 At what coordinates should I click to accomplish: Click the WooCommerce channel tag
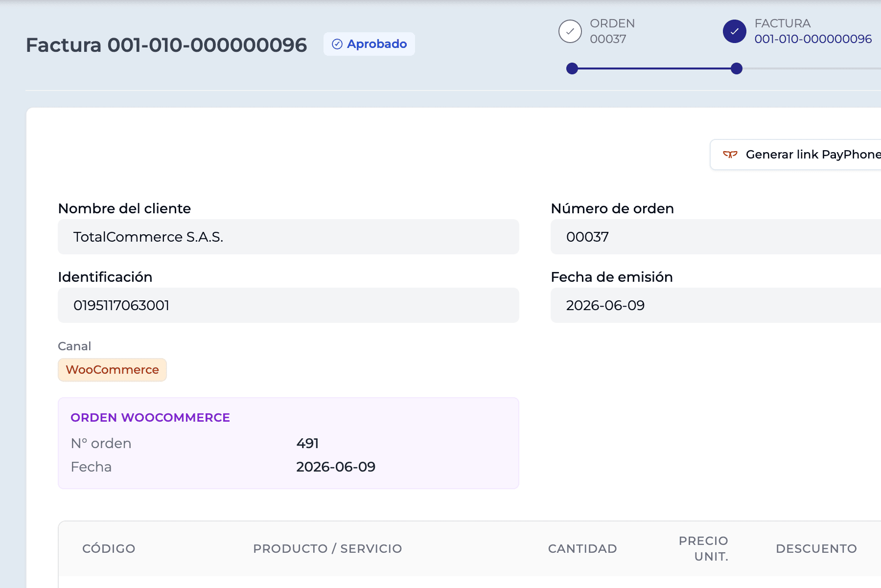pos(112,370)
